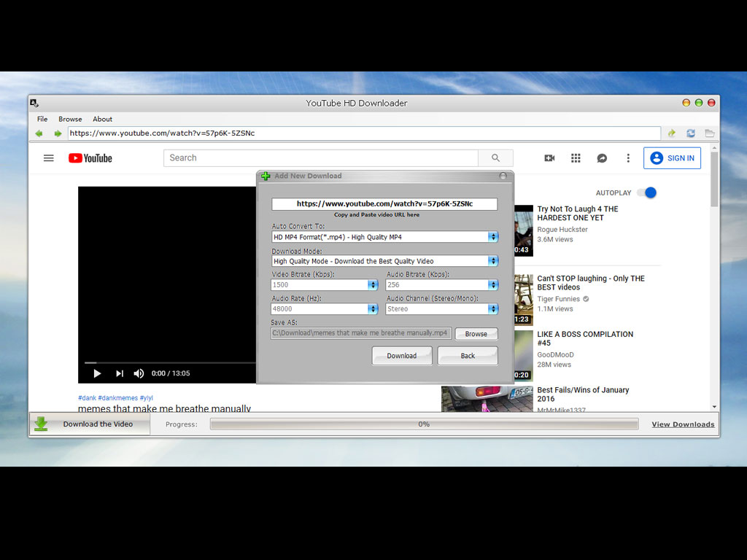Mute the video with speaker icon
The height and width of the screenshot is (560, 747).
point(139,373)
